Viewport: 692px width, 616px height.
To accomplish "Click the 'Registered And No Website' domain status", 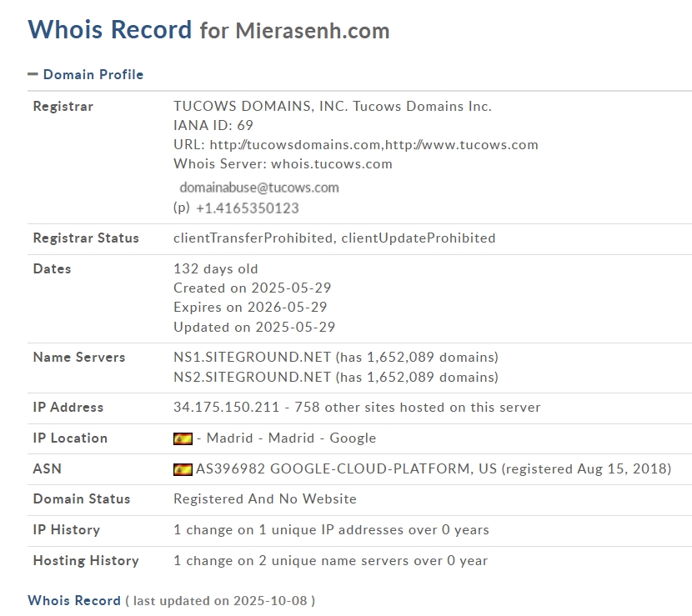I will [264, 498].
